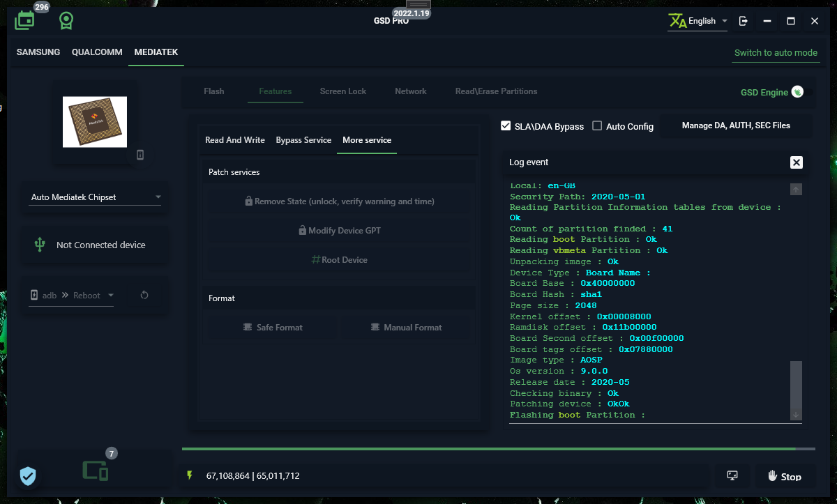
Task: Open the Screen Lock tab
Action: [x=343, y=91]
